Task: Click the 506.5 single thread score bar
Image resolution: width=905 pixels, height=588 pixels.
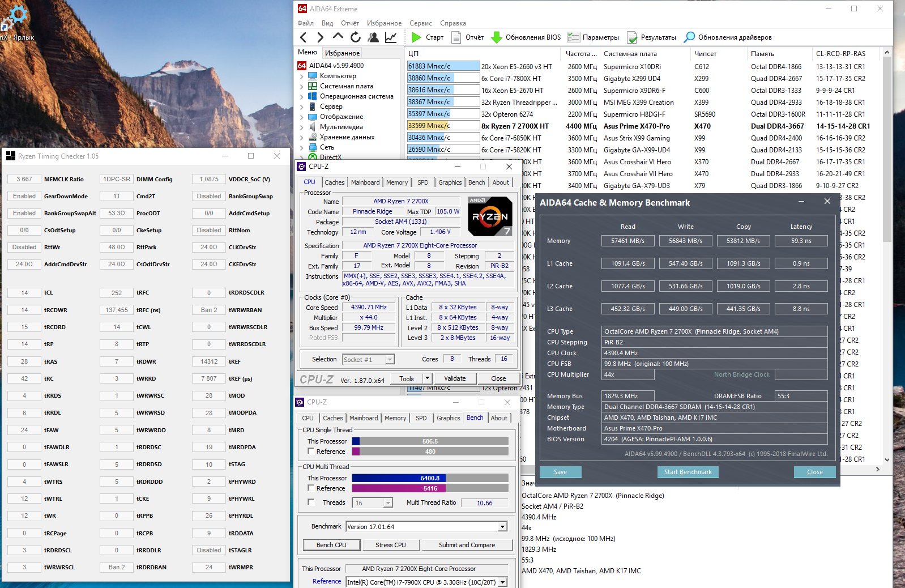Action: tap(430, 441)
